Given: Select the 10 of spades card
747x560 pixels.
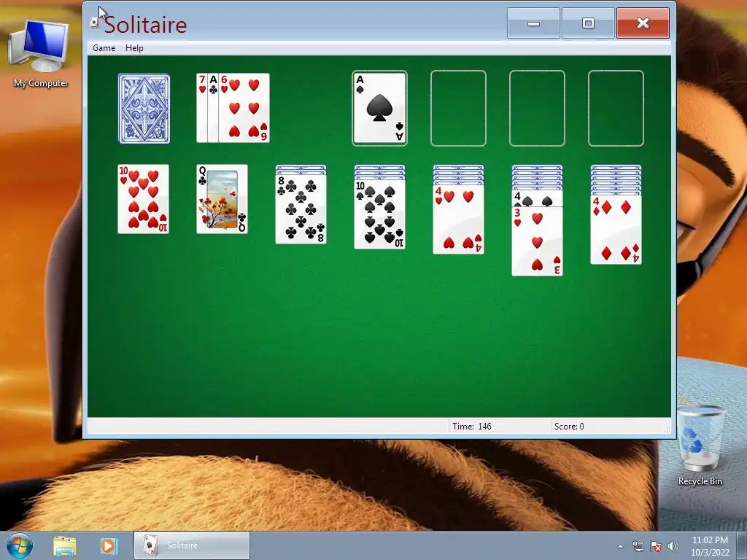Looking at the screenshot, I should [379, 214].
